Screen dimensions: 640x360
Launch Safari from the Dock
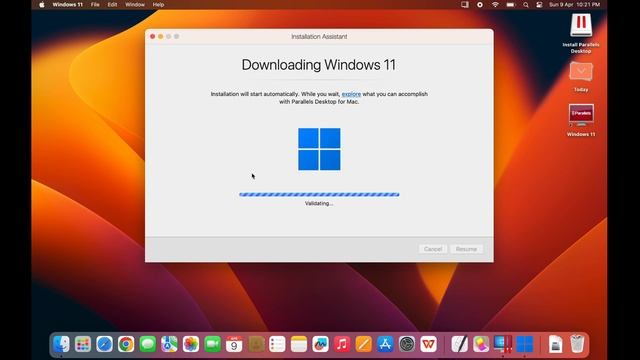tap(104, 344)
